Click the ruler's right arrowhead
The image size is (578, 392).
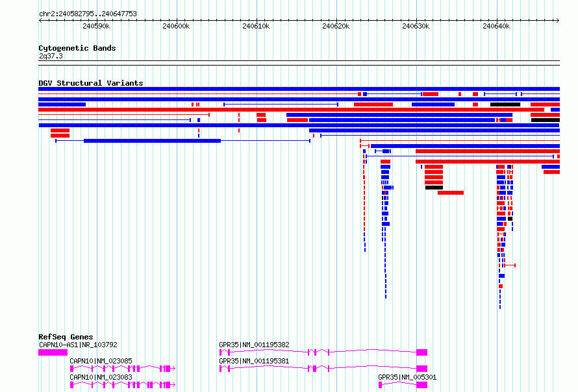(558, 20)
